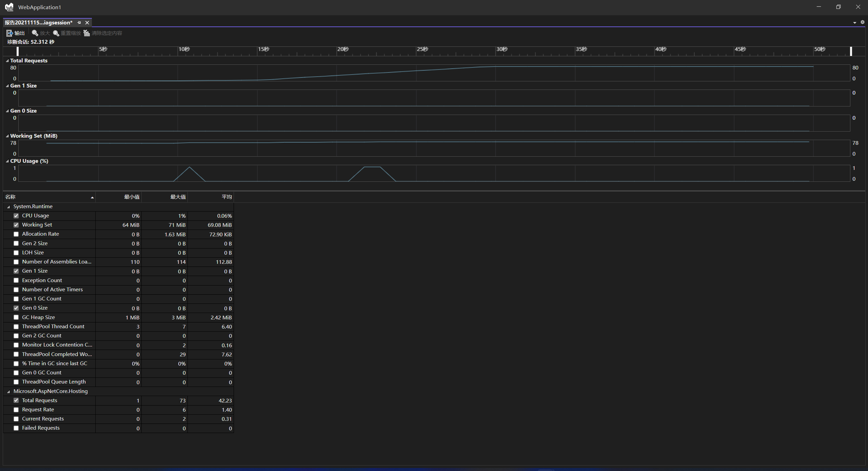Click the Clear Selection (清除选定内容) icon

(x=87, y=33)
